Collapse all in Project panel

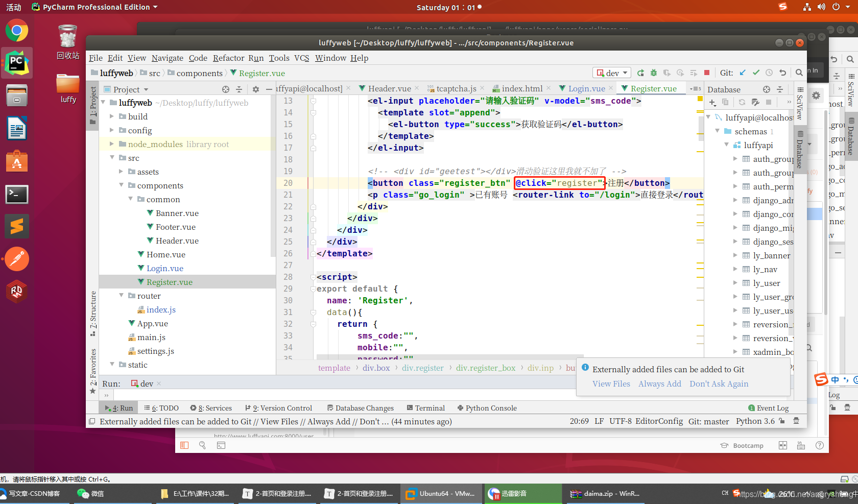click(239, 89)
